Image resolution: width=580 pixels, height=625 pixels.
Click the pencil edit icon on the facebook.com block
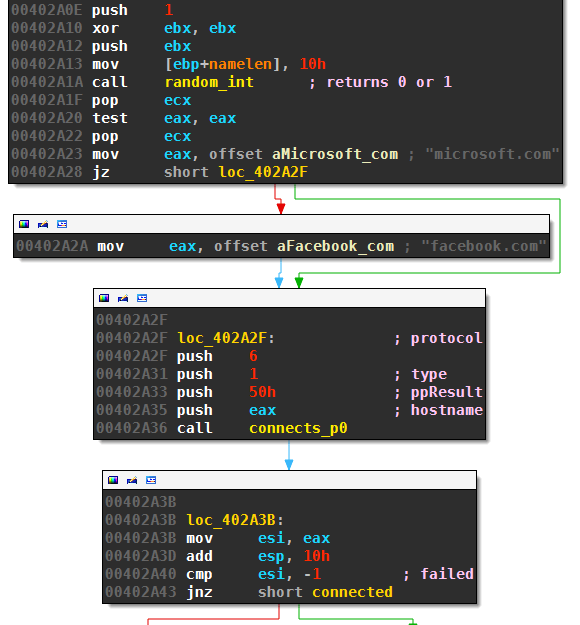[x=43, y=224]
